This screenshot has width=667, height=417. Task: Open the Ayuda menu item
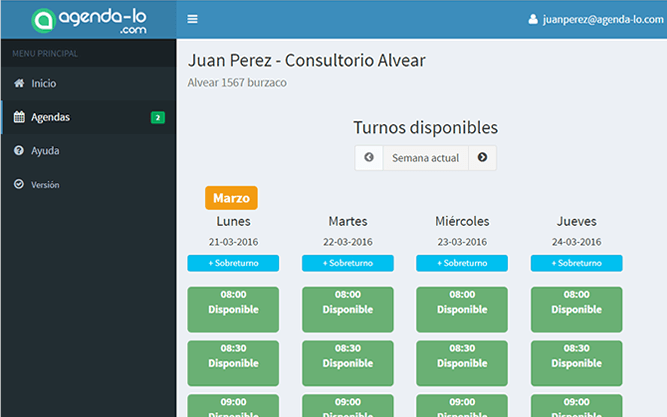[x=88, y=151]
